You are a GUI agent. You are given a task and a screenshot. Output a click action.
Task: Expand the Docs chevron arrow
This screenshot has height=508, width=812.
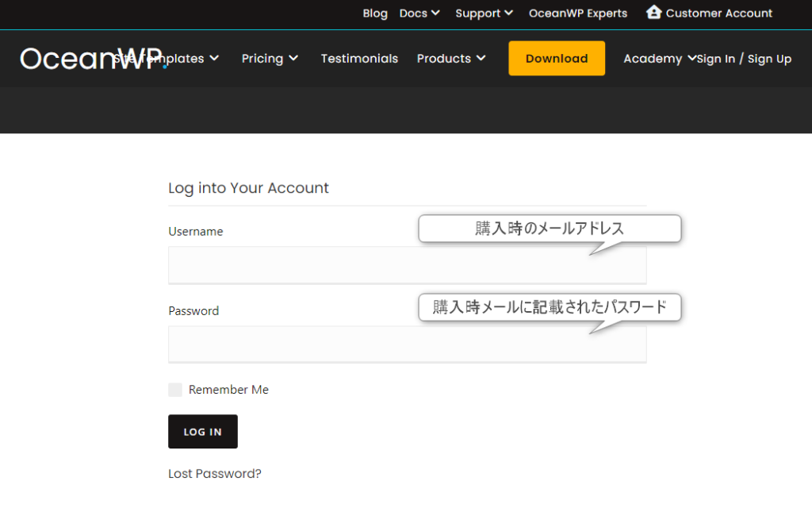(x=435, y=13)
